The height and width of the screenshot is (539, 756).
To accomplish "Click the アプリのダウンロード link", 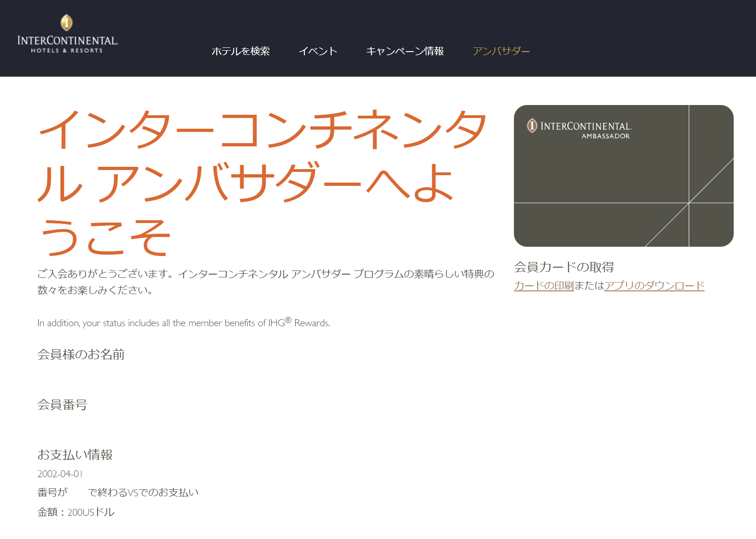I will [x=654, y=285].
